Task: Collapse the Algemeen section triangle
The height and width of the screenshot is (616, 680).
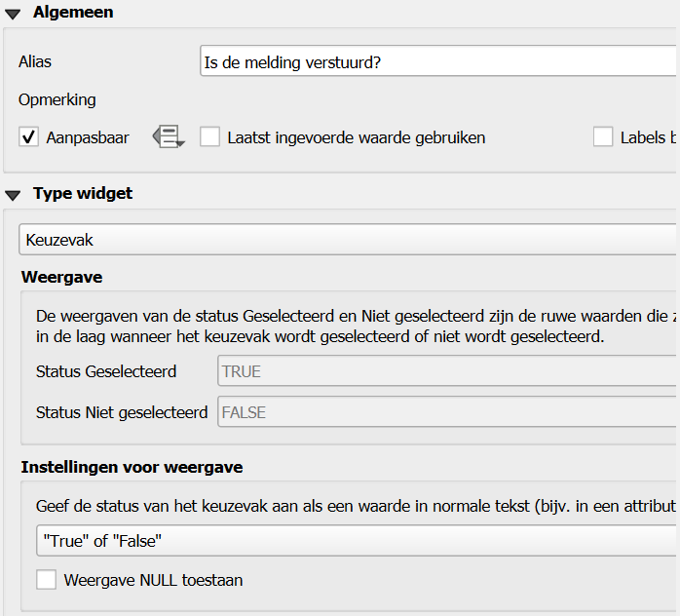Action: [14, 14]
